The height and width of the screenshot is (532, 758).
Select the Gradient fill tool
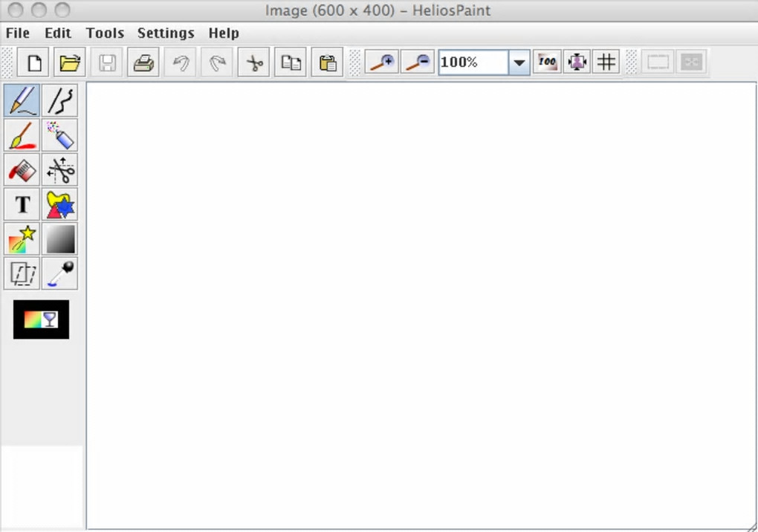(60, 239)
